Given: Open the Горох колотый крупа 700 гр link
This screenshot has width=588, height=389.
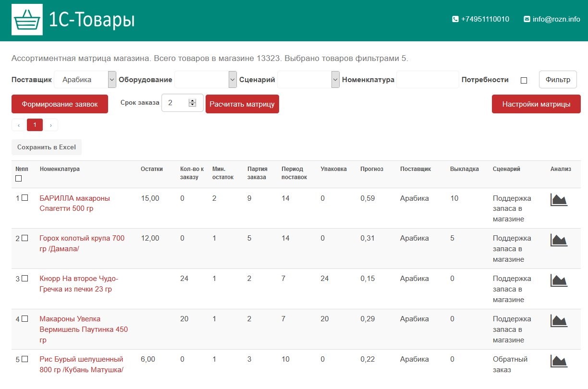Looking at the screenshot, I should (x=82, y=243).
